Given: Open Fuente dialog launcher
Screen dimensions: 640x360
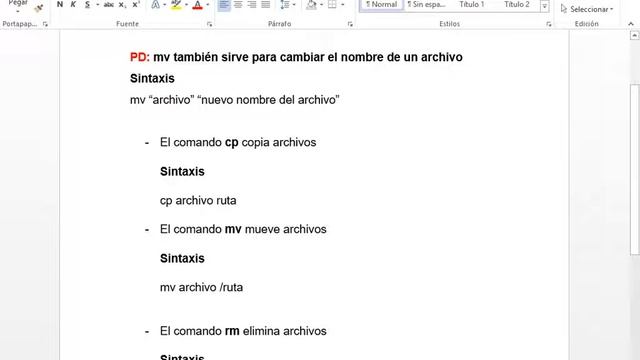Looking at the screenshot, I should coord(210,24).
